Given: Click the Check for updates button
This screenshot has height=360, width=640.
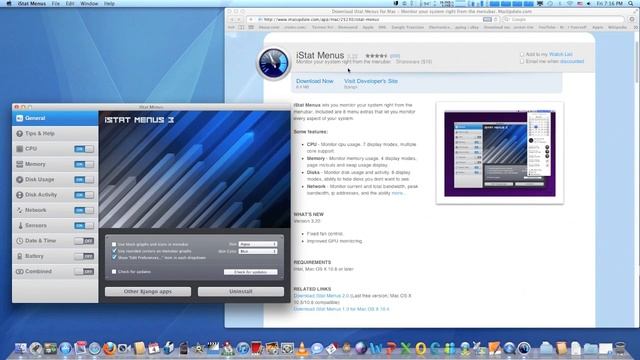Looking at the screenshot, I should pyautogui.click(x=251, y=272).
